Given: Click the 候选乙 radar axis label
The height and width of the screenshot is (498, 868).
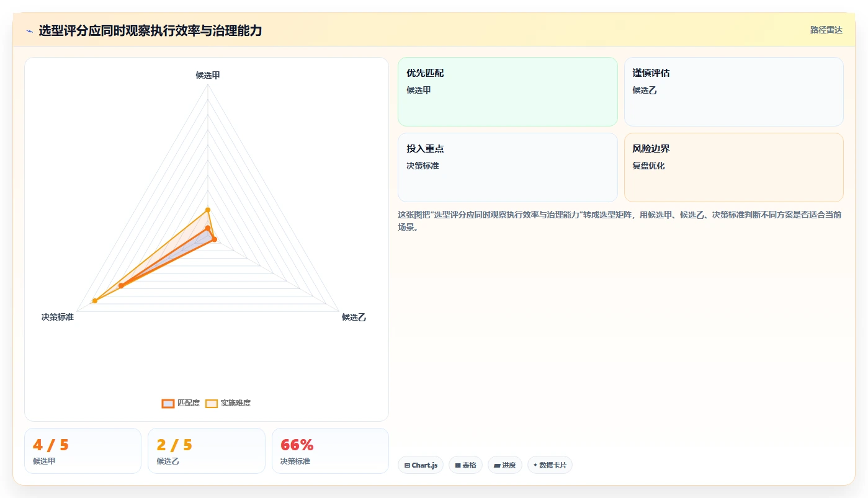Looking at the screenshot, I should point(354,318).
